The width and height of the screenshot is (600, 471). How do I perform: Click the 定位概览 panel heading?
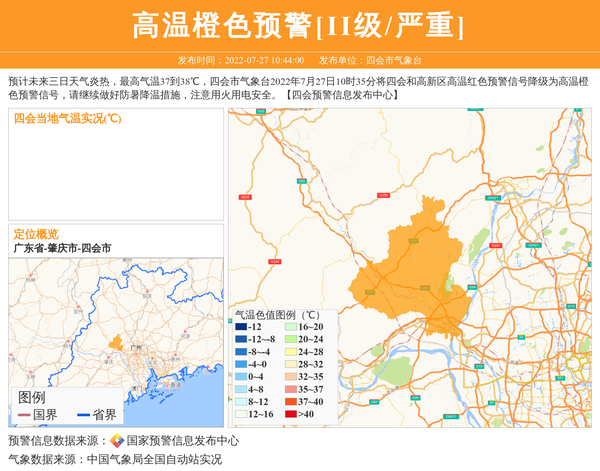36,233
